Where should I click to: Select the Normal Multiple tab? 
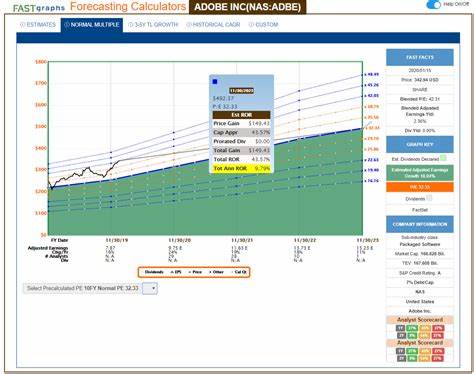[x=92, y=25]
